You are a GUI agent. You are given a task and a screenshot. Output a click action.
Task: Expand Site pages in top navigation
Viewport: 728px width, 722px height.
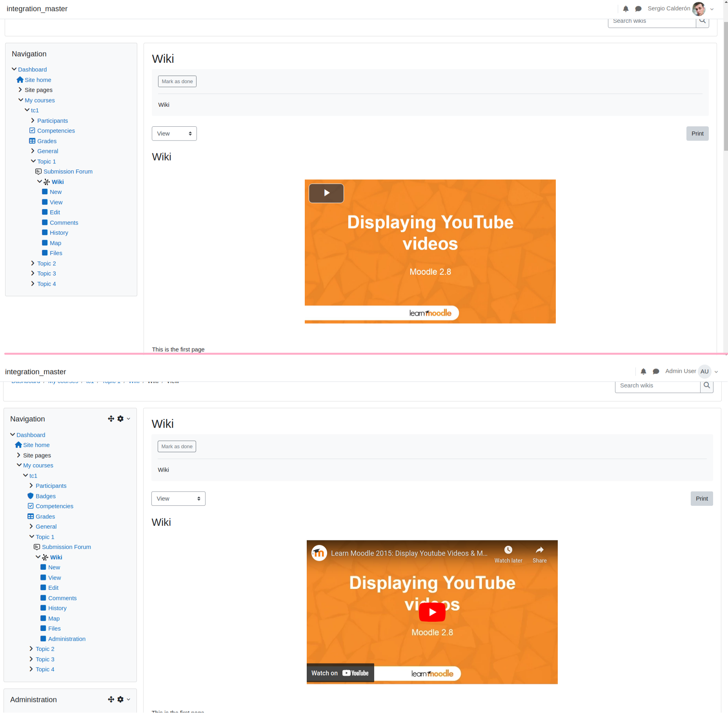tap(20, 90)
